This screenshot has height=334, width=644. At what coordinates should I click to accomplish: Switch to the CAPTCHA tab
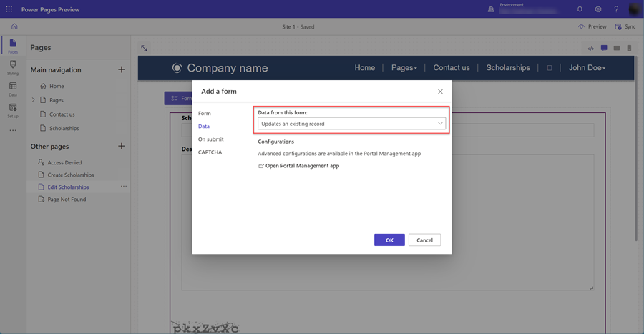coord(210,152)
